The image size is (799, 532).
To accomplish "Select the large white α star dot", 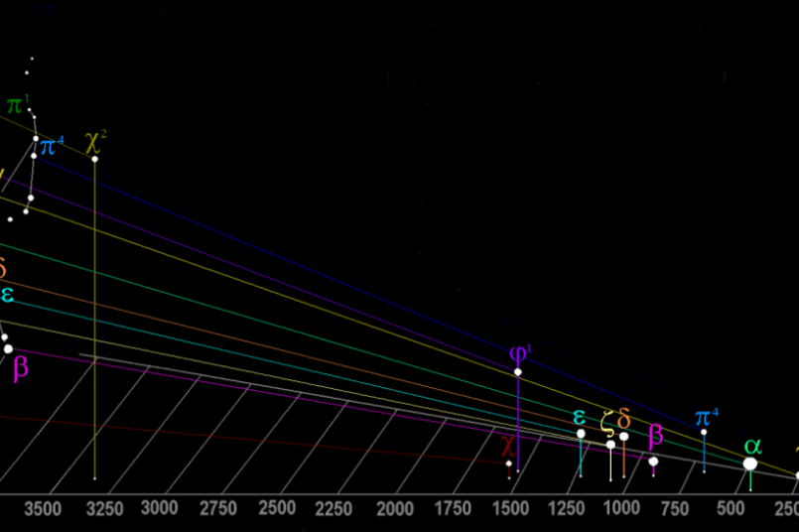I will [x=750, y=464].
